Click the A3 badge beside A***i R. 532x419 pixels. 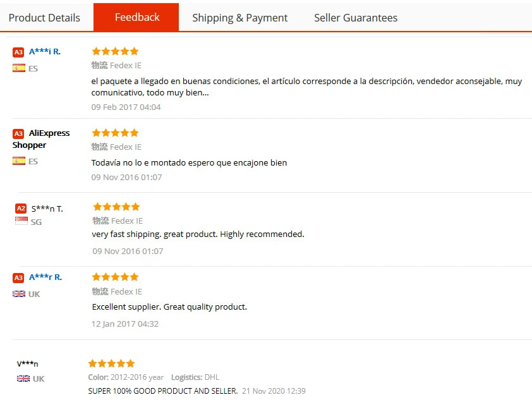(18, 52)
